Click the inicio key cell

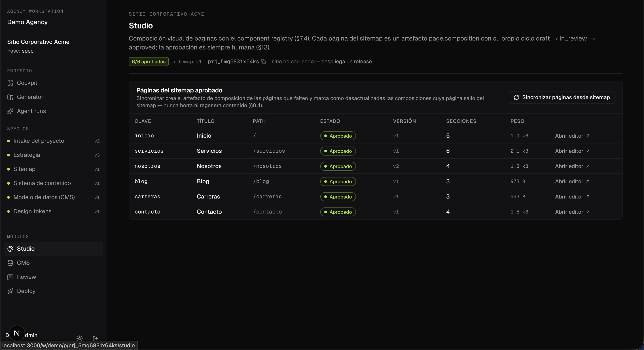[144, 136]
